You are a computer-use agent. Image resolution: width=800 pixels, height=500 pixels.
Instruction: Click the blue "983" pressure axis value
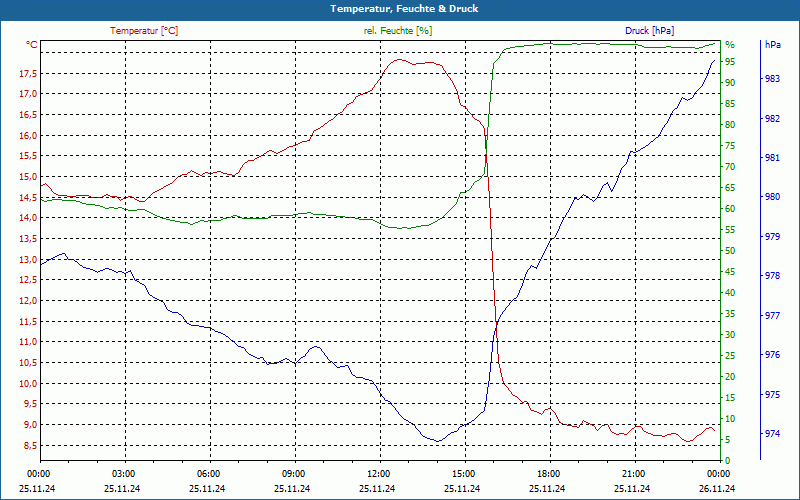coord(772,79)
